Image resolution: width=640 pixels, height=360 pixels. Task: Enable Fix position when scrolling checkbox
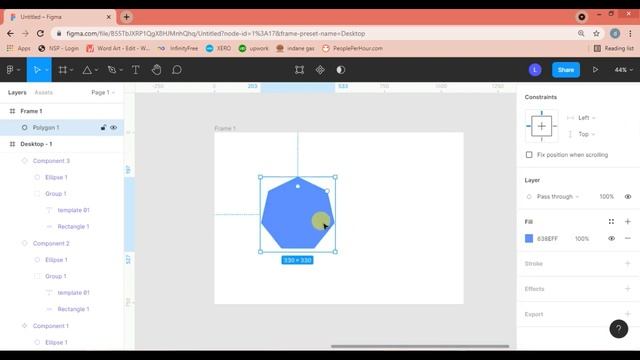point(529,155)
